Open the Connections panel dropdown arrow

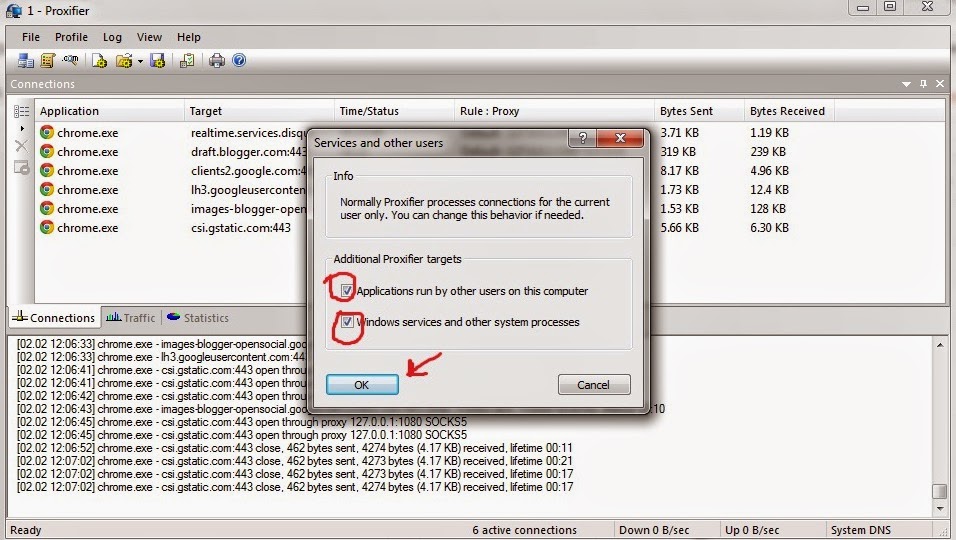point(906,84)
